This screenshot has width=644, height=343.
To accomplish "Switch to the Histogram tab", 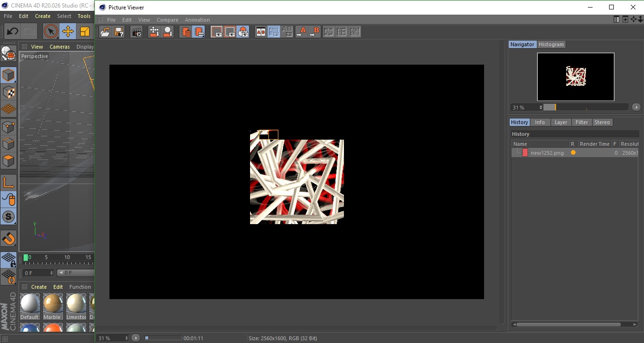I will (551, 44).
